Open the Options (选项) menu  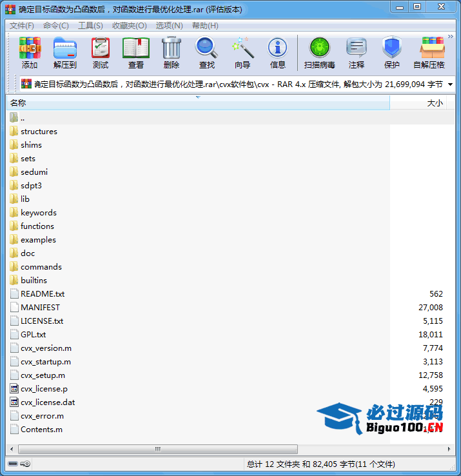(x=170, y=26)
